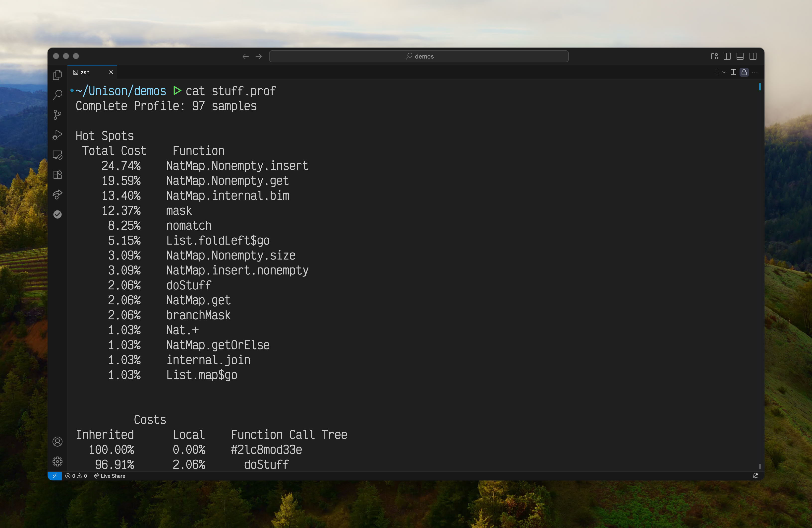Open the Source Control view
Viewport: 812px width, 528px height.
57,115
